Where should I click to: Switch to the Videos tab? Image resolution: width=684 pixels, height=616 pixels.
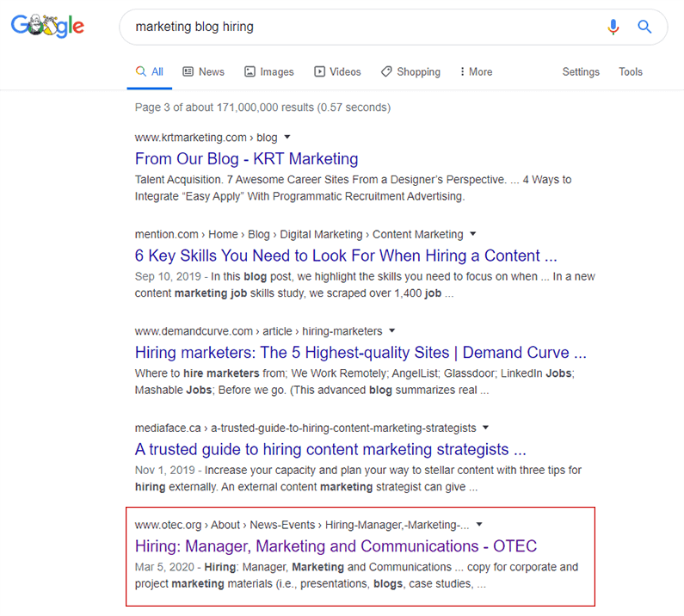(337, 71)
